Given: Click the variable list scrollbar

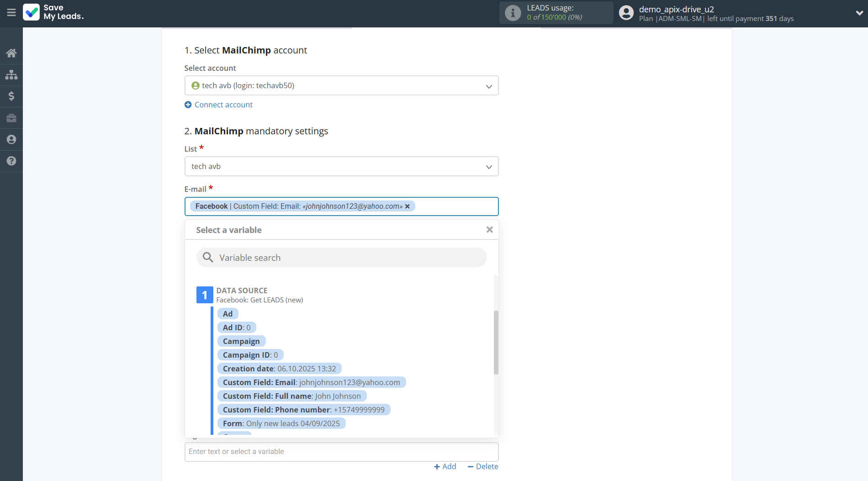Looking at the screenshot, I should click(496, 343).
